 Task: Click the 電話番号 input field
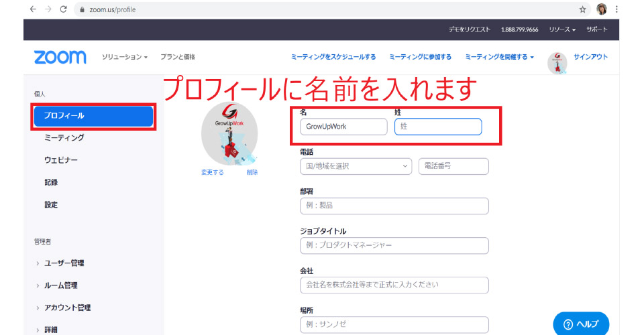tap(454, 166)
